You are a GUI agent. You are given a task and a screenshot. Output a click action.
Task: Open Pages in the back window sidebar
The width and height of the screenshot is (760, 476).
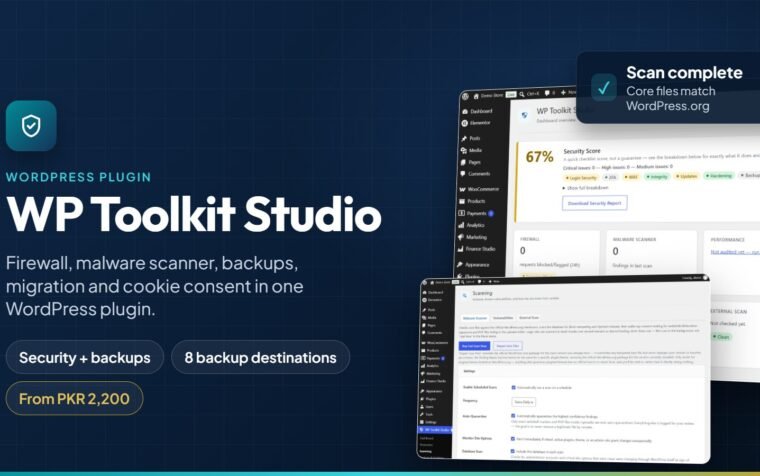(x=471, y=162)
